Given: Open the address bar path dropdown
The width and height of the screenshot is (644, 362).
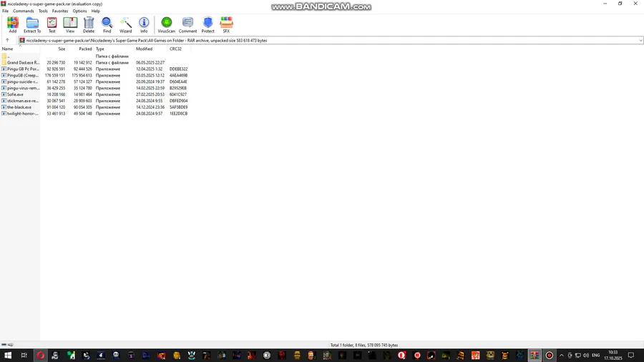Looking at the screenshot, I should [x=640, y=40].
